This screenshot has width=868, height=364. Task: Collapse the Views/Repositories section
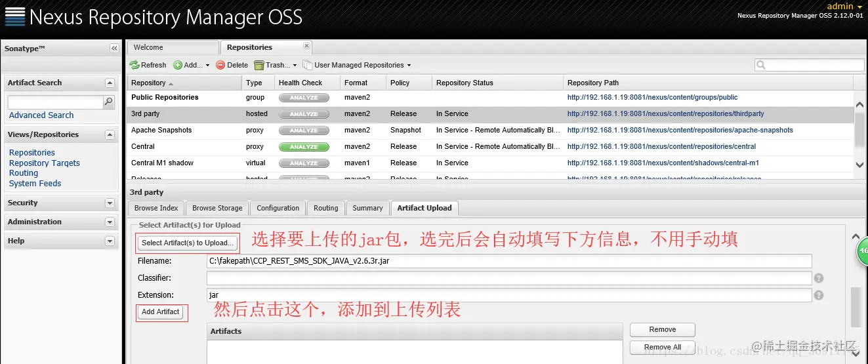(x=110, y=135)
